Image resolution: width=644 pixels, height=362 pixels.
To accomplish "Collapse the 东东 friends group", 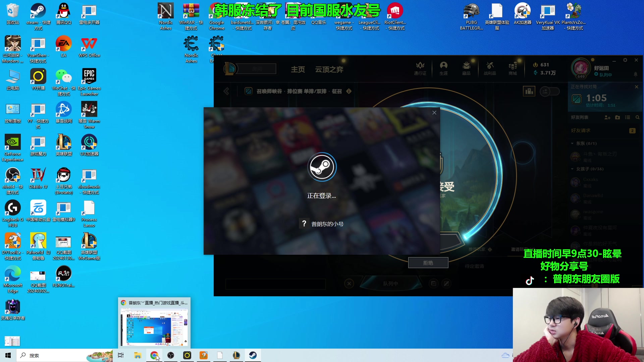I will (x=573, y=143).
